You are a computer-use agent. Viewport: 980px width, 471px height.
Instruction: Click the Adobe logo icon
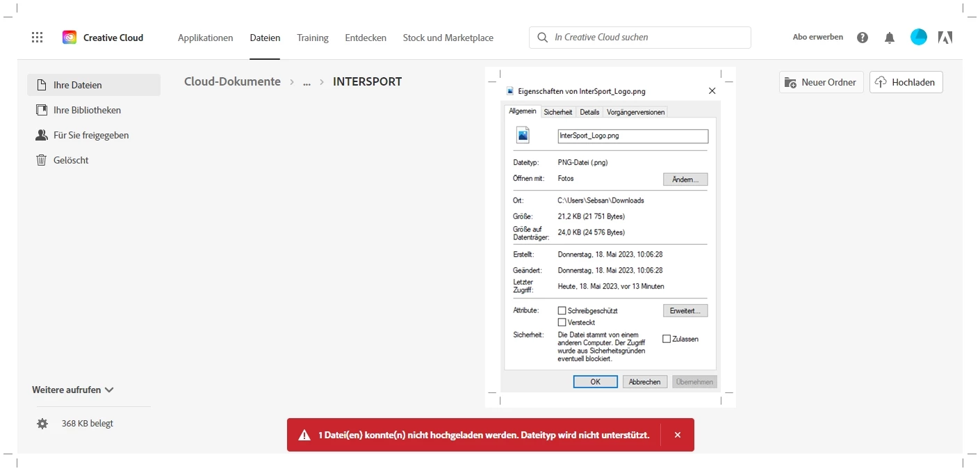945,38
